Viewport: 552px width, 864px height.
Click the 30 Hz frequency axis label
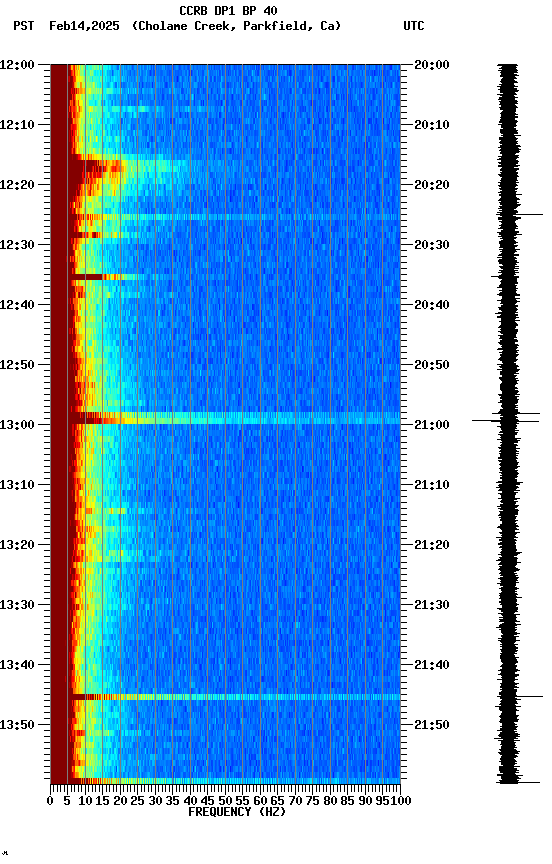(x=155, y=801)
